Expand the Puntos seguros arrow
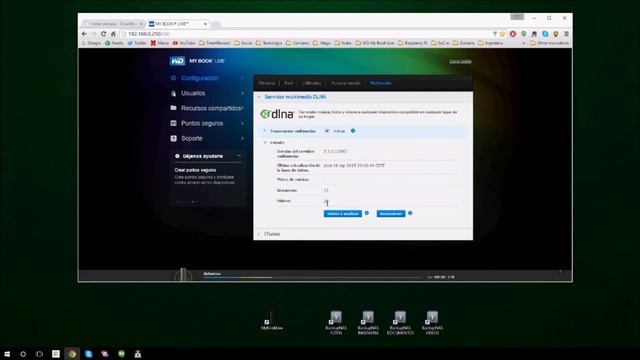 point(242,123)
